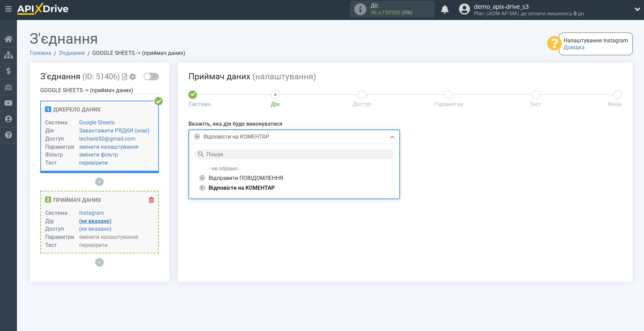Choose Відправити ПОВІДОМЛЕННЯ option
The width and height of the screenshot is (644, 331).
(x=246, y=178)
